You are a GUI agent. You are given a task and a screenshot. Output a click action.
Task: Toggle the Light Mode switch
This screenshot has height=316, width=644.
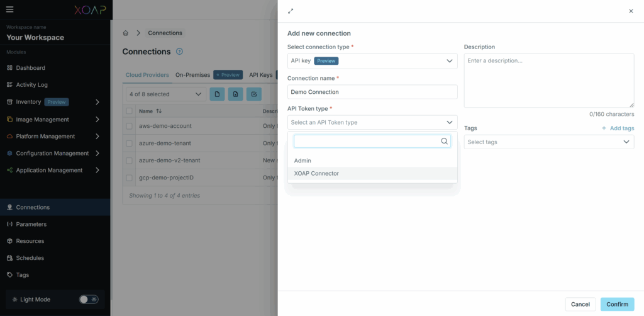coord(89,300)
